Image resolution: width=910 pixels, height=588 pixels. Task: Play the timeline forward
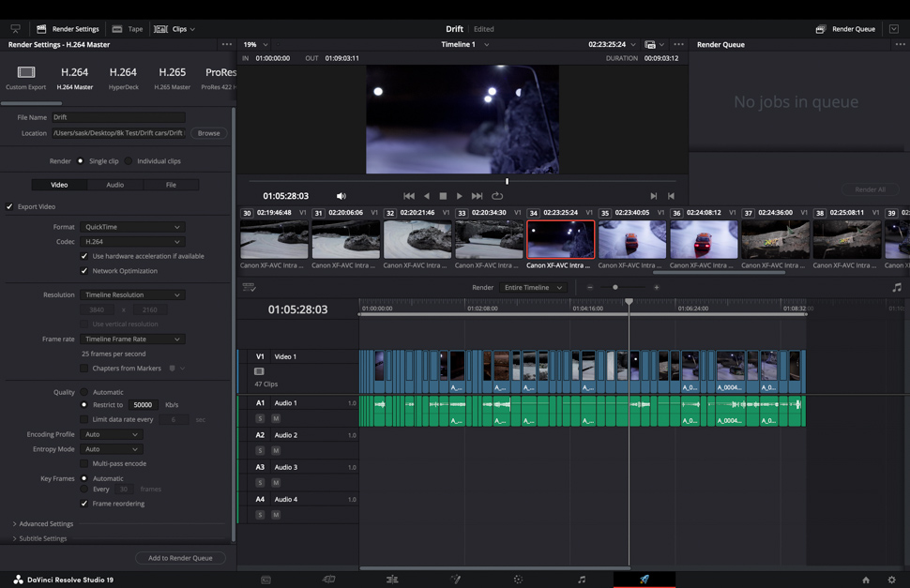click(x=459, y=196)
